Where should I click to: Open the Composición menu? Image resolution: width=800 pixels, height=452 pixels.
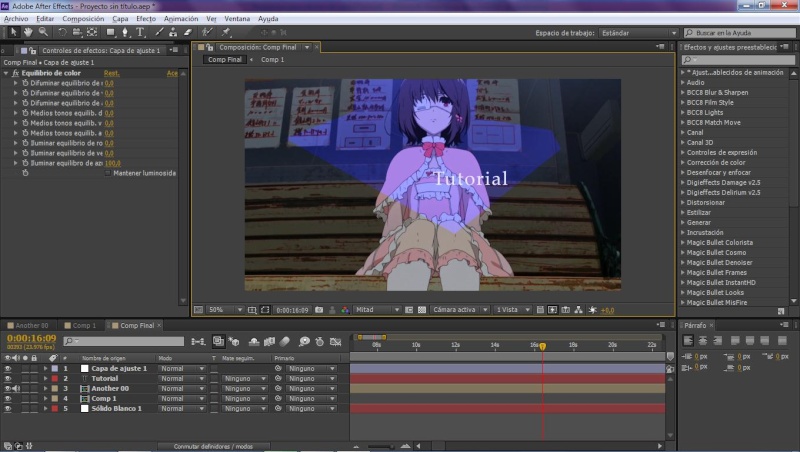[x=83, y=19]
